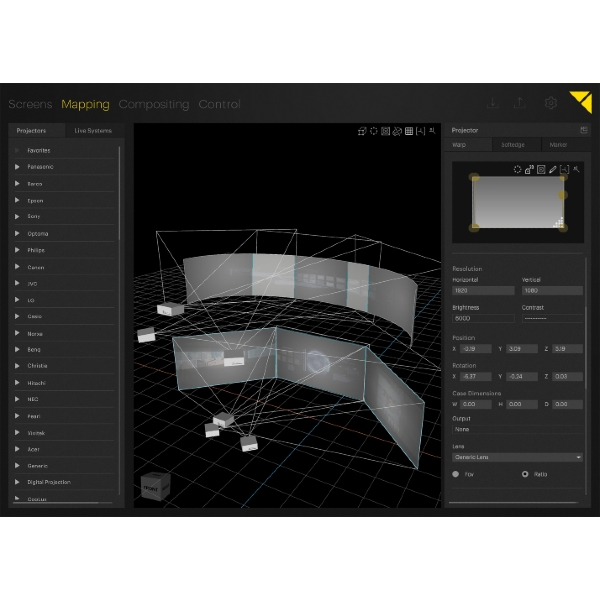Image resolution: width=600 pixels, height=600 pixels.
Task: Click the pencil edit icon in warp preview
Action: coord(552,170)
